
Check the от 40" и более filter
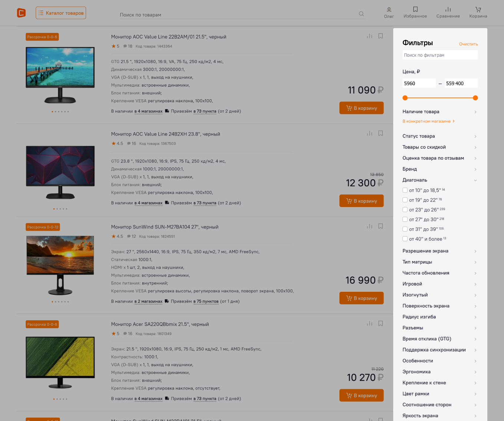point(405,239)
